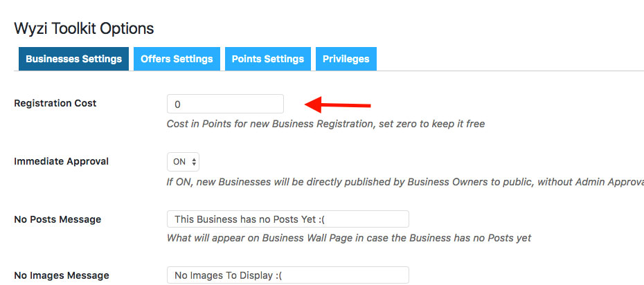644x285 pixels.
Task: Go to the Points Settings tab
Action: tap(267, 59)
